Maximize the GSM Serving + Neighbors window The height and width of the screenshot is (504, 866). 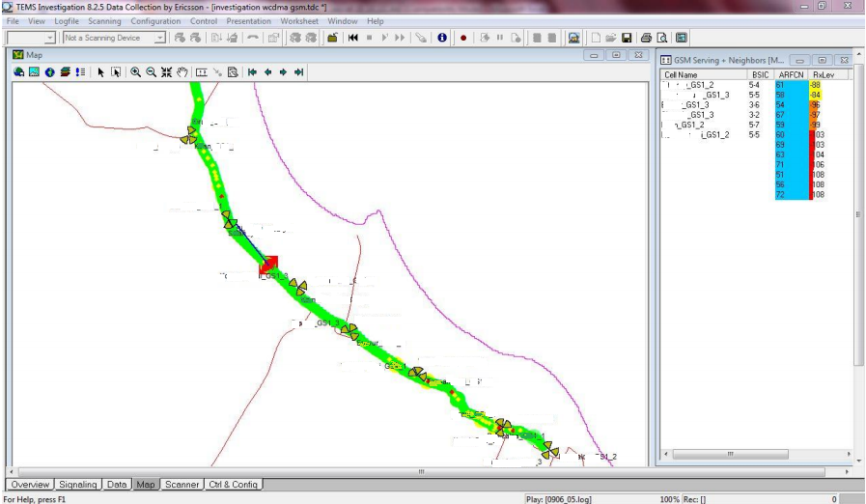pyautogui.click(x=822, y=60)
